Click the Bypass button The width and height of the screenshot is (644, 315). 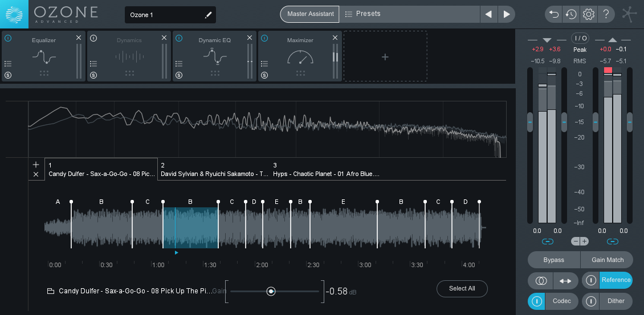coord(553,260)
